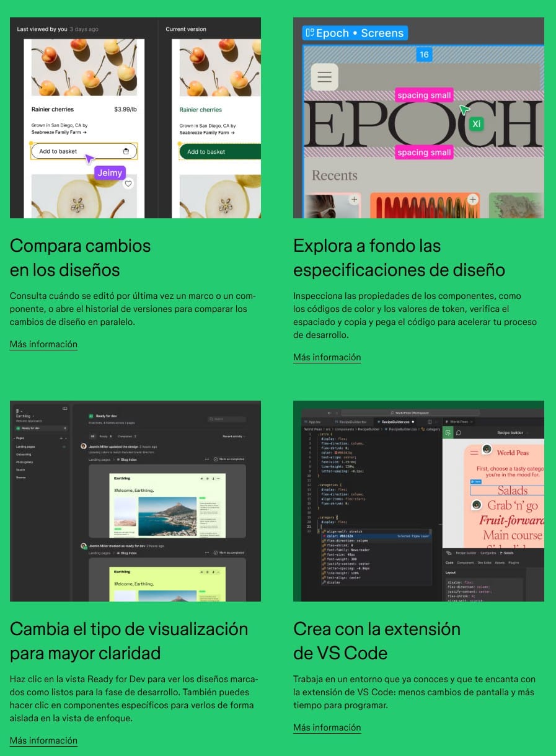Click the 16 spacing badge above EPOCH
The width and height of the screenshot is (556, 756).
[424, 55]
